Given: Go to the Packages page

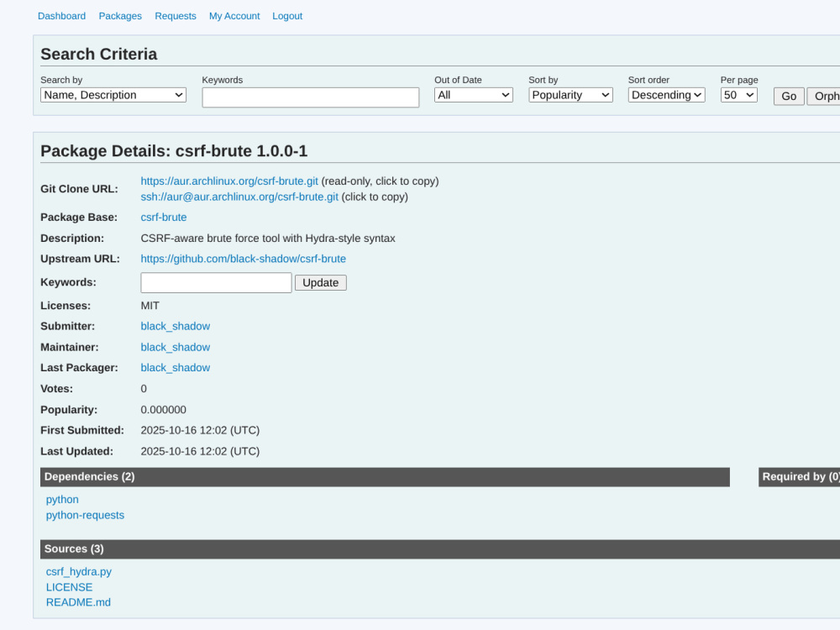Looking at the screenshot, I should pos(120,16).
